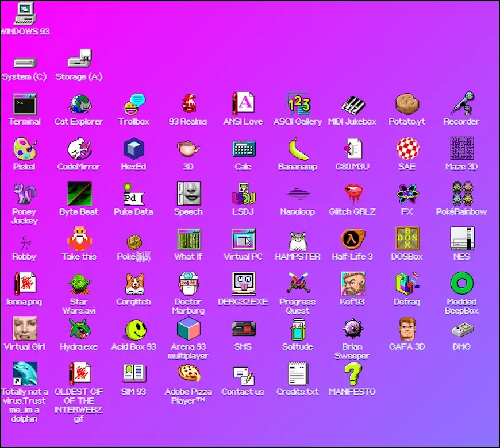Image resolution: width=500 pixels, height=448 pixels.
Task: Play Star Wars.avi
Action: tap(79, 285)
